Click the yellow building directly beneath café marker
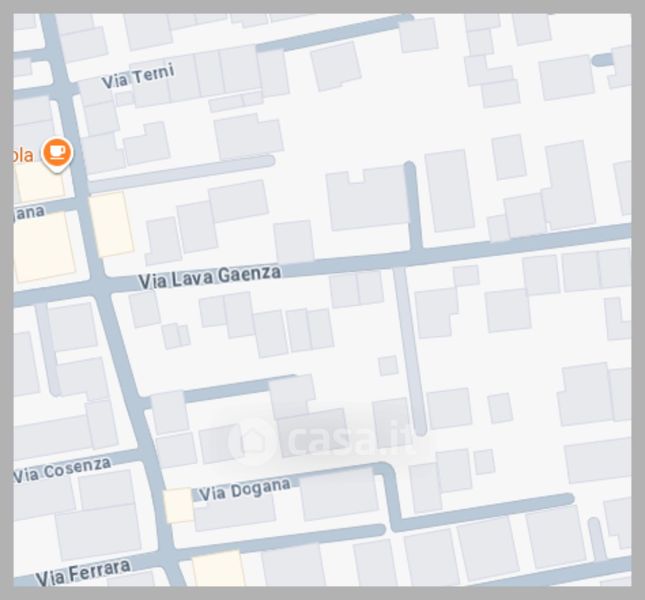 pos(40,183)
